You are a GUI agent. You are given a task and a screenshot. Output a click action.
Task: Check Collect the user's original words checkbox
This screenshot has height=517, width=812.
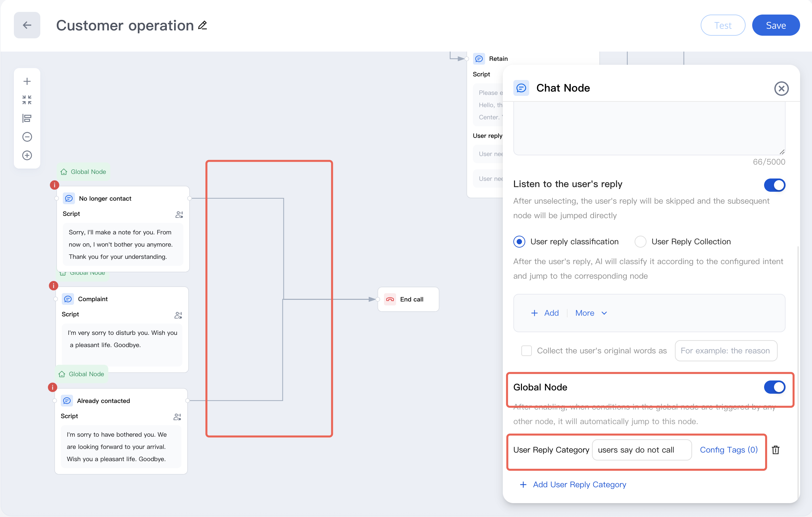click(526, 351)
